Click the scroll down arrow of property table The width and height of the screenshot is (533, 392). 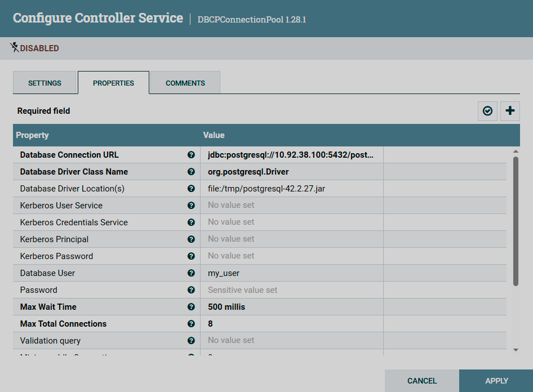pyautogui.click(x=516, y=350)
